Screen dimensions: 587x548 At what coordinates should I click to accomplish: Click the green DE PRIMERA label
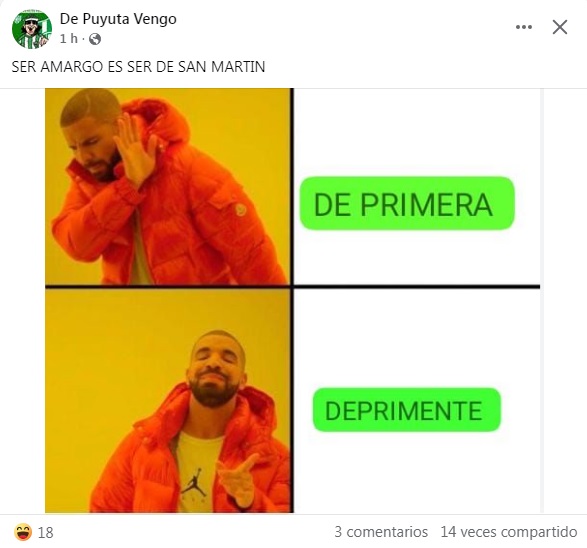407,203
